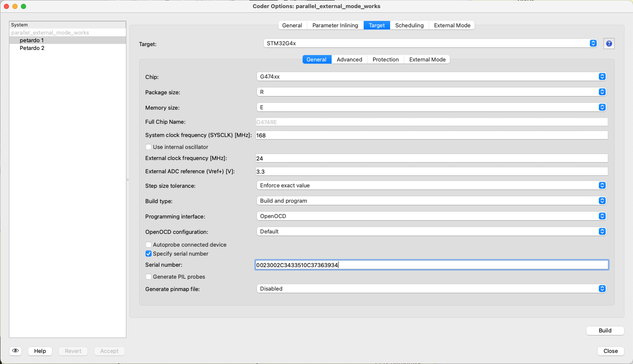Check Generate PIL probes box
633x364 pixels.
point(149,277)
